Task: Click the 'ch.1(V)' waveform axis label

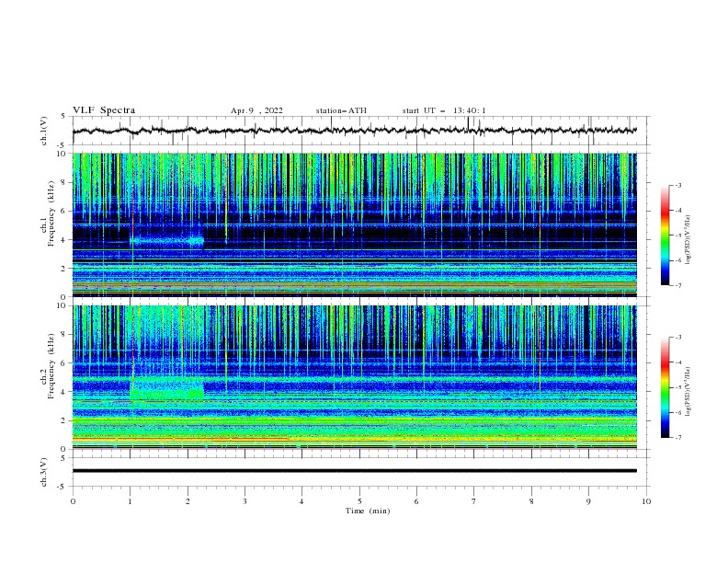Action: (44, 131)
